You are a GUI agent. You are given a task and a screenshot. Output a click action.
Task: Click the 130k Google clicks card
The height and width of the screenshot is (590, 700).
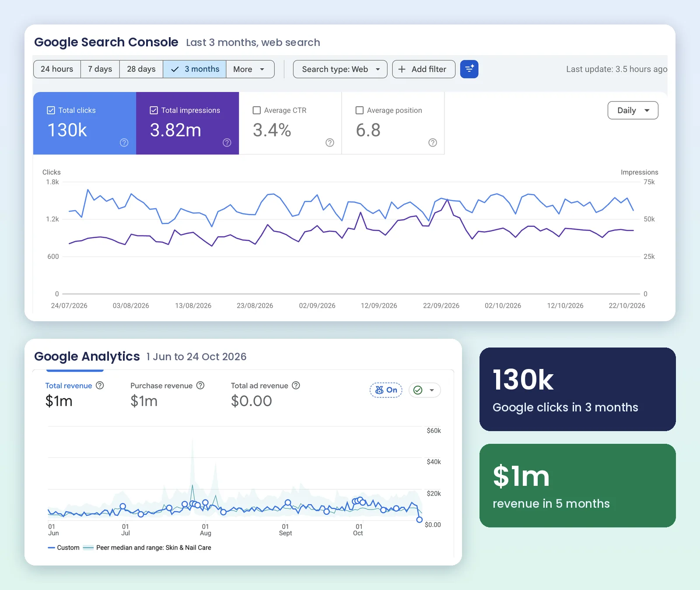point(577,389)
